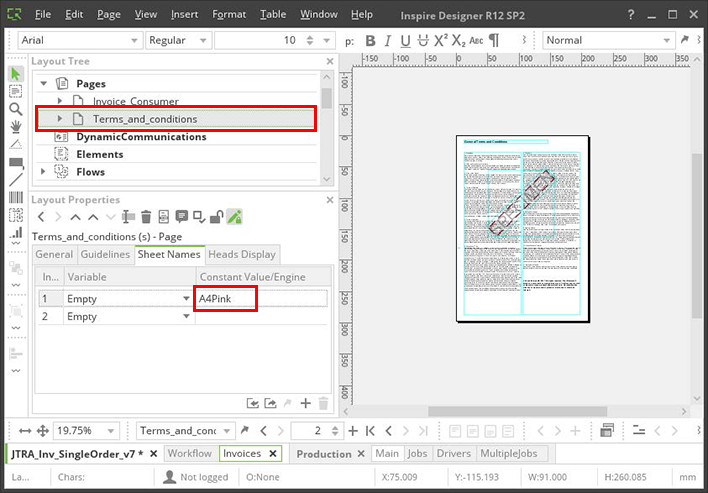Switch to the Guidelines tab

(x=105, y=254)
